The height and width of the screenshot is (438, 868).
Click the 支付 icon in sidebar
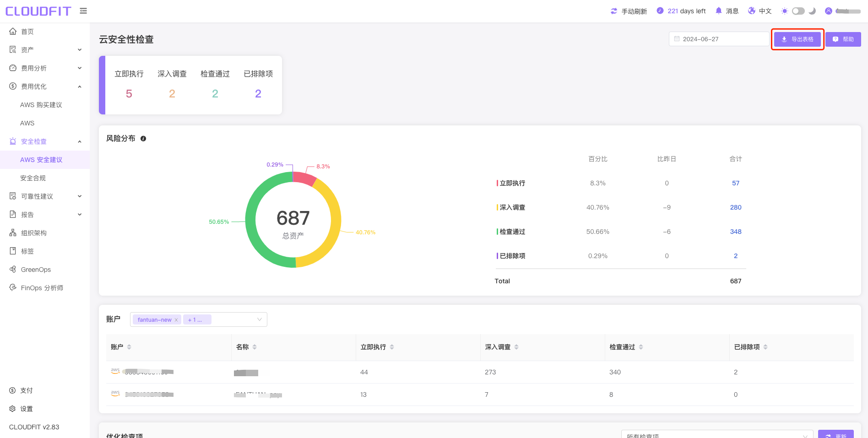(12, 390)
